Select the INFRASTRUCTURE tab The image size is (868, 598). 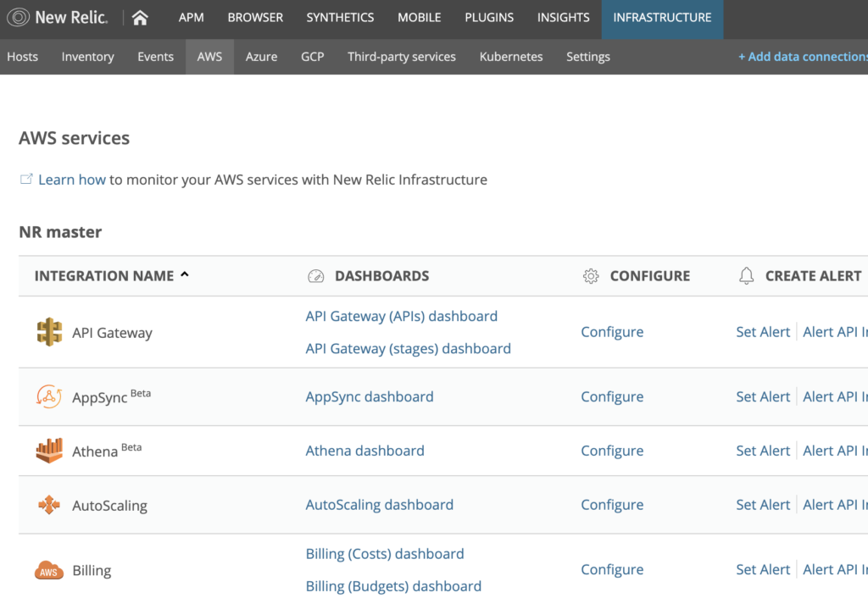pos(662,19)
